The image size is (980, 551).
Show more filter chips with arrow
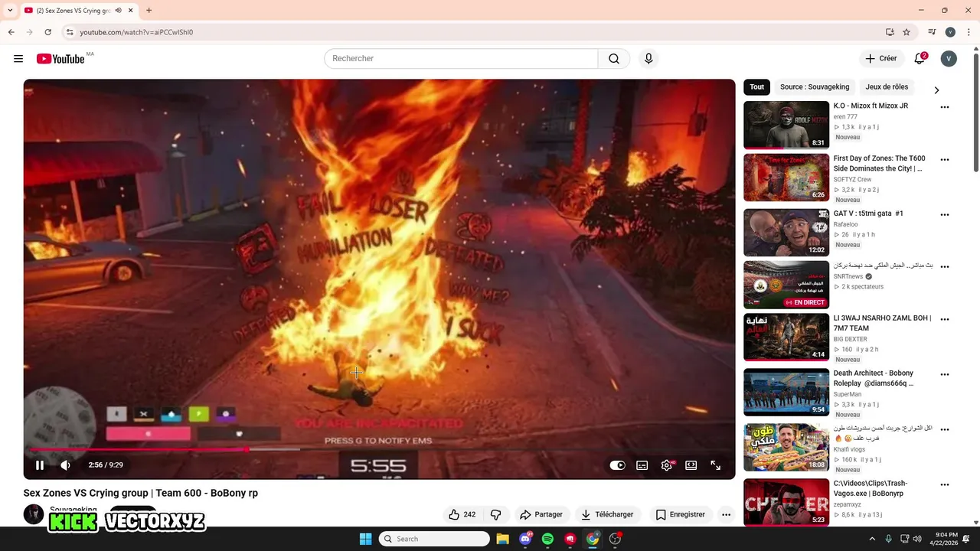pyautogui.click(x=936, y=90)
